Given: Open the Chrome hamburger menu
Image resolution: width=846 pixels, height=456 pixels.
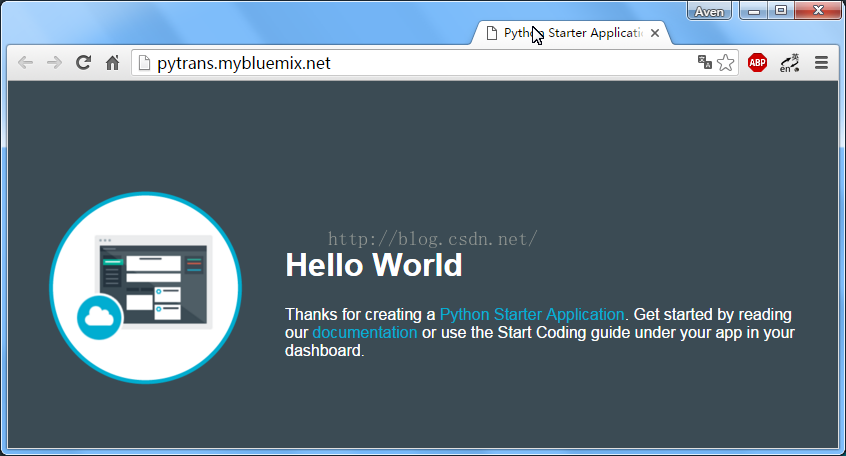Looking at the screenshot, I should pyautogui.click(x=821, y=63).
